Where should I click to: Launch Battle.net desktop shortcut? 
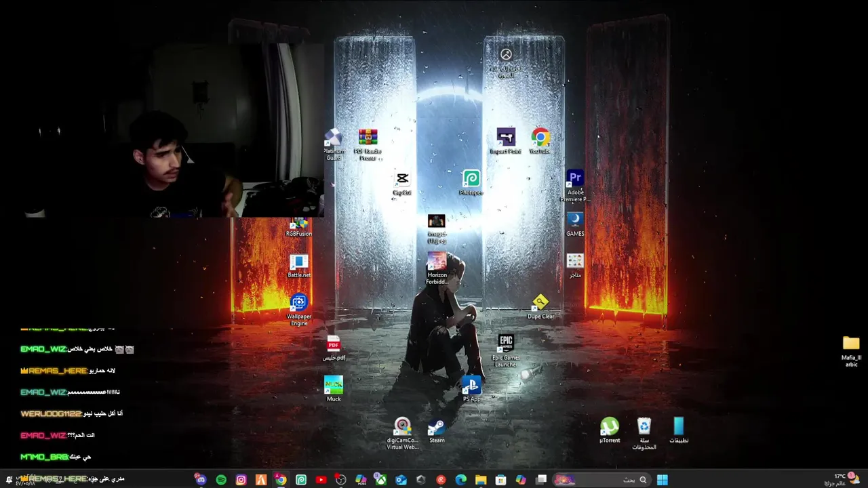coord(299,266)
